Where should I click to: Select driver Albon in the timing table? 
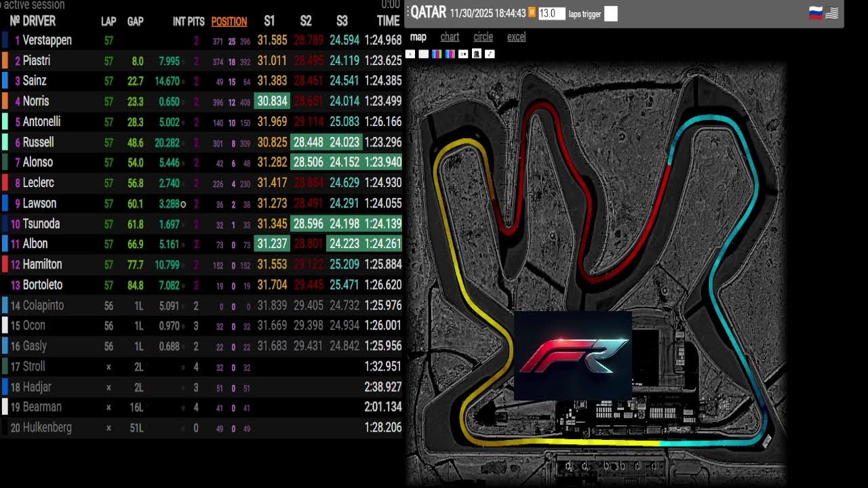[x=35, y=243]
